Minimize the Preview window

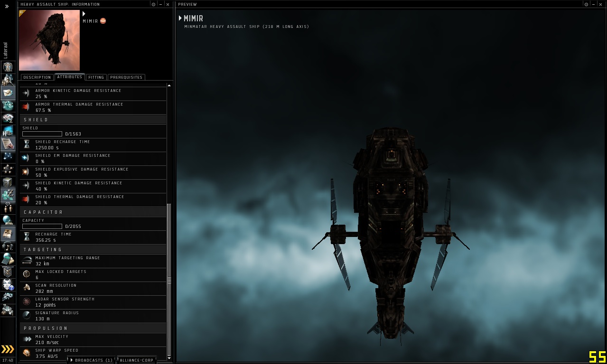[594, 4]
